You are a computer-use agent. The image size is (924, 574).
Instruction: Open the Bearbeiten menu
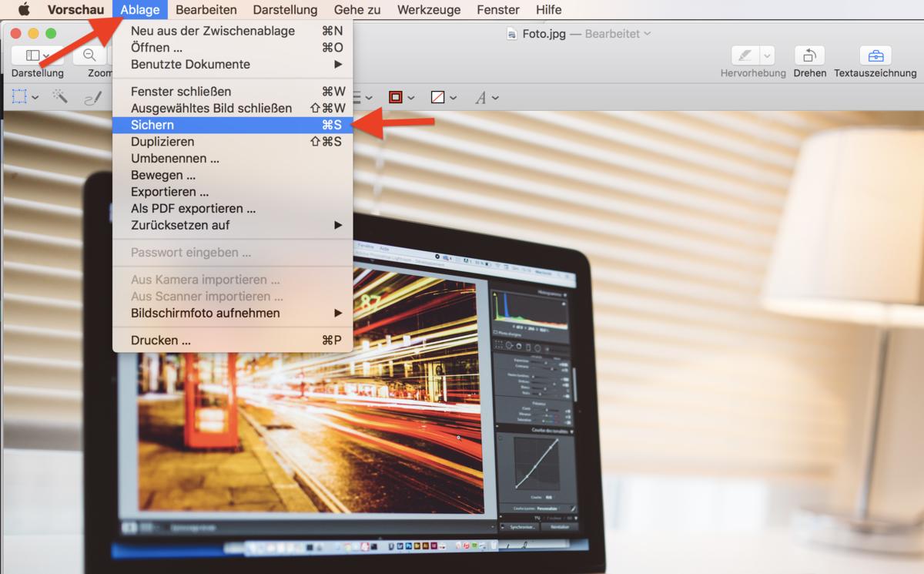pyautogui.click(x=206, y=10)
